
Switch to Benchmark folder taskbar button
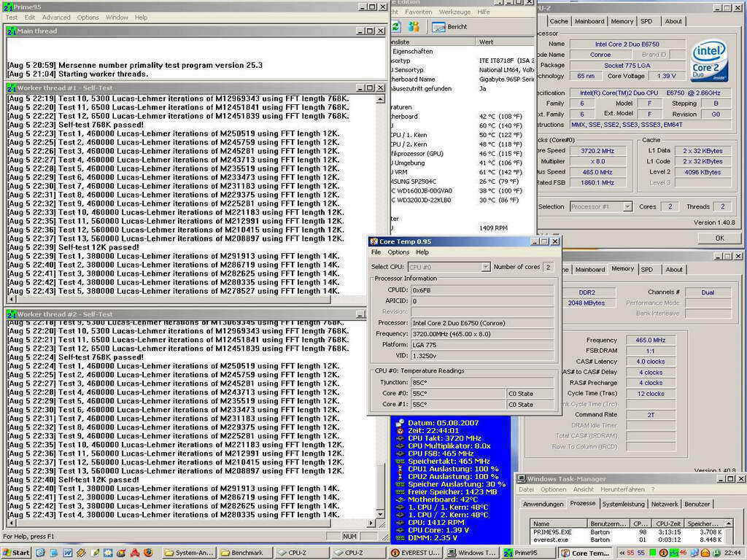[x=245, y=553]
